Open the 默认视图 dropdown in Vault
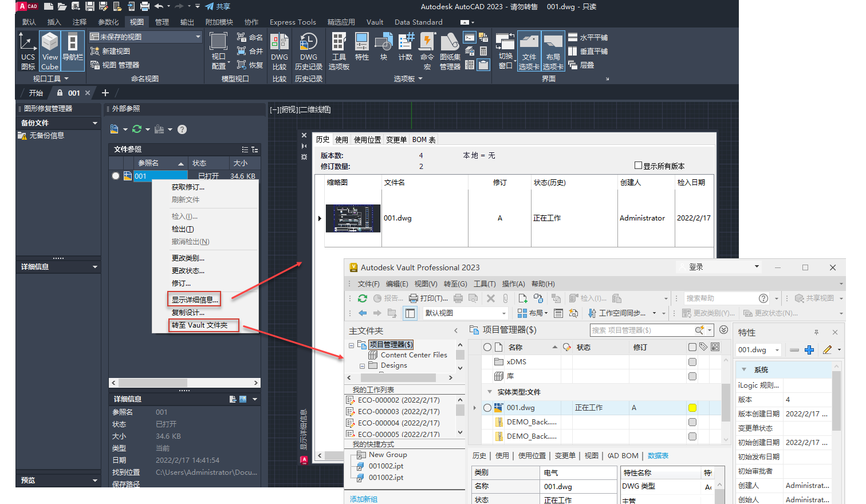The image size is (866, 504). click(x=466, y=313)
